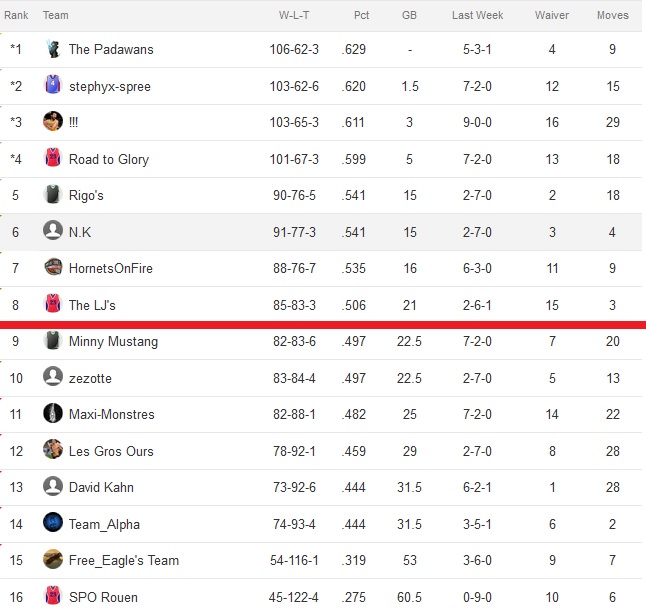This screenshot has height=614, width=646.
Task: Click the Waiver column header
Action: click(552, 15)
